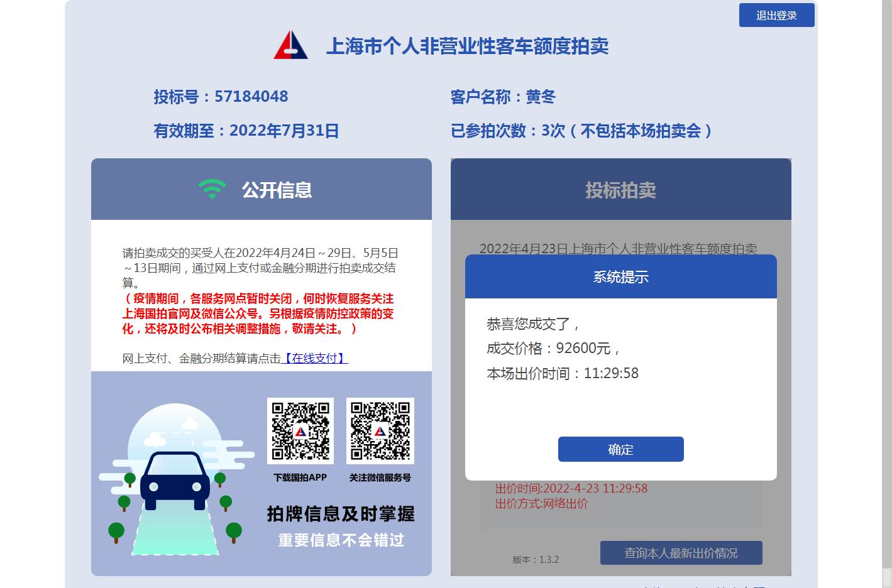Click the blue car illustration
Image resolution: width=892 pixels, height=588 pixels.
click(x=175, y=481)
